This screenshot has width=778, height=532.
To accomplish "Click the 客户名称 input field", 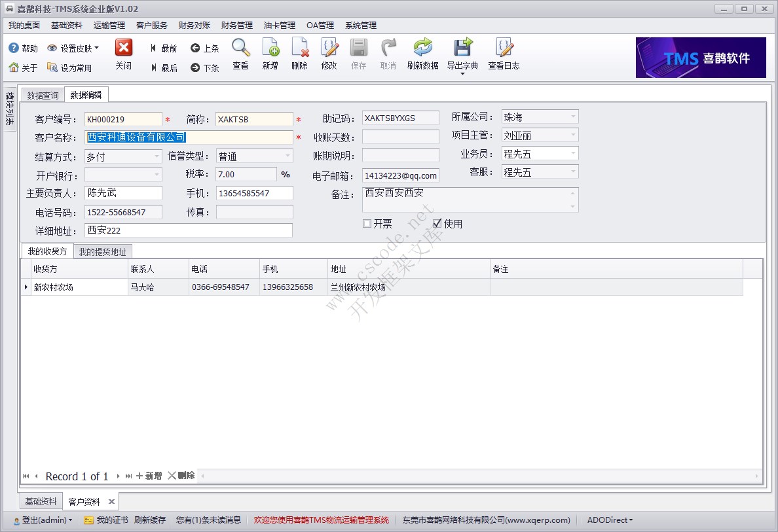I will (x=189, y=137).
